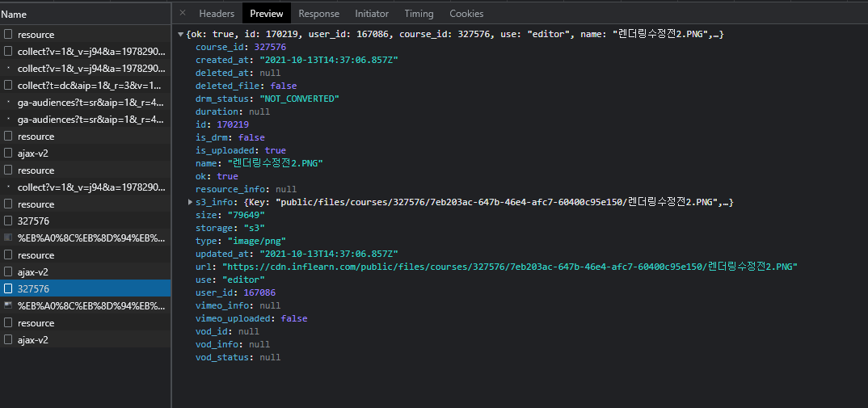Select the unhighlighted 327576 request
This screenshot has width=868, height=408.
pos(33,221)
